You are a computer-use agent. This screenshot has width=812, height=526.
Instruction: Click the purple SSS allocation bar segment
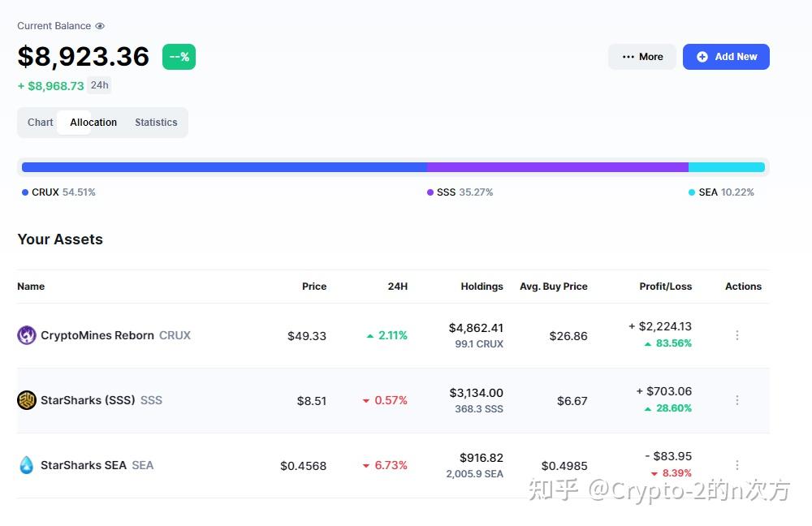[558, 167]
